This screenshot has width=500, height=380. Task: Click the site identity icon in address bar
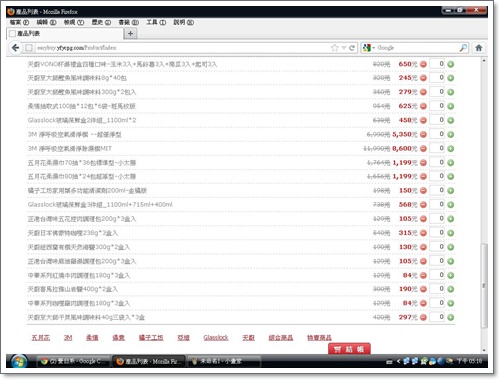coord(29,48)
